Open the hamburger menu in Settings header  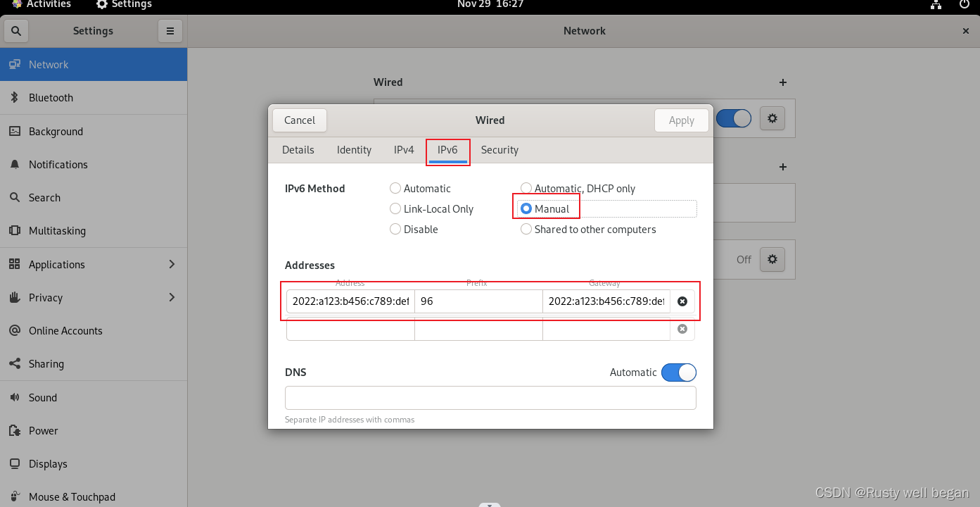click(170, 31)
